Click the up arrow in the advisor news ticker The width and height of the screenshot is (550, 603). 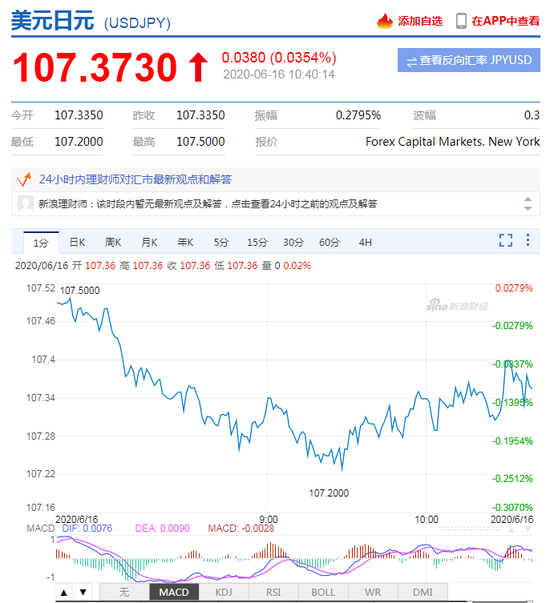click(528, 199)
